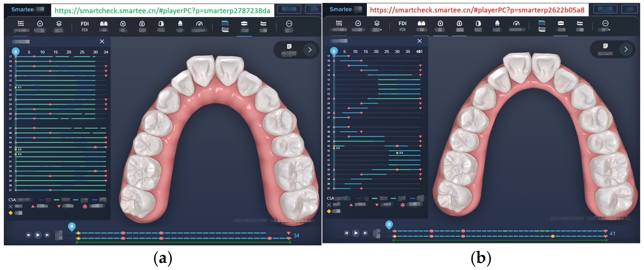Image resolution: width=644 pixels, height=270 pixels.
Task: Click the paired-teeth icon in right window toolbar
Action: [x=421, y=24]
